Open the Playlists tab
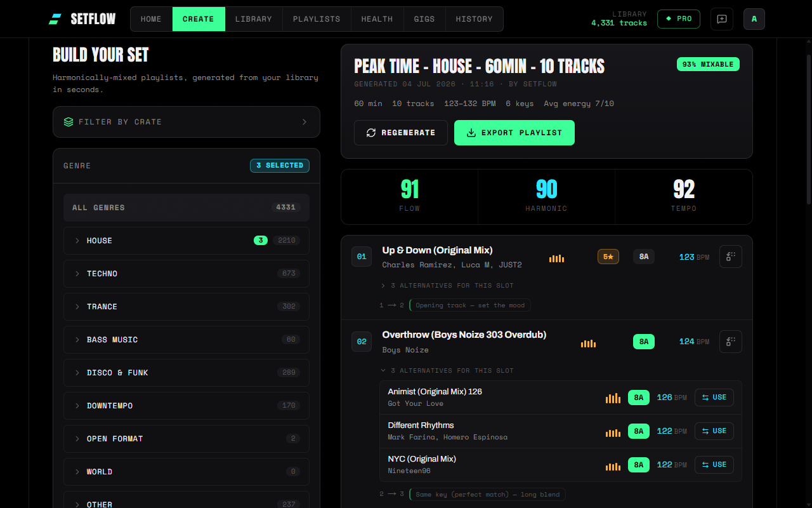Image resolution: width=812 pixels, height=508 pixels. [317, 19]
